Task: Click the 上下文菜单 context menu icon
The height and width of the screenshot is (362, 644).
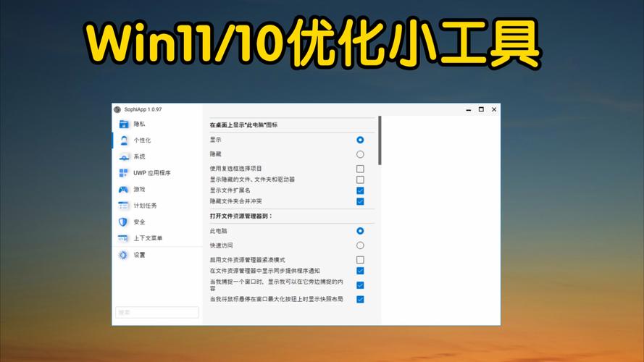Action: point(123,238)
